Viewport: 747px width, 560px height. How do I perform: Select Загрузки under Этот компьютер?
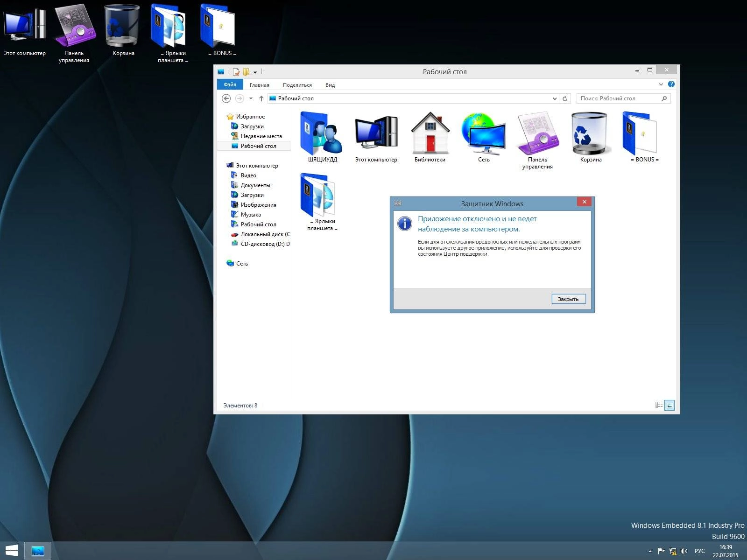(x=247, y=195)
